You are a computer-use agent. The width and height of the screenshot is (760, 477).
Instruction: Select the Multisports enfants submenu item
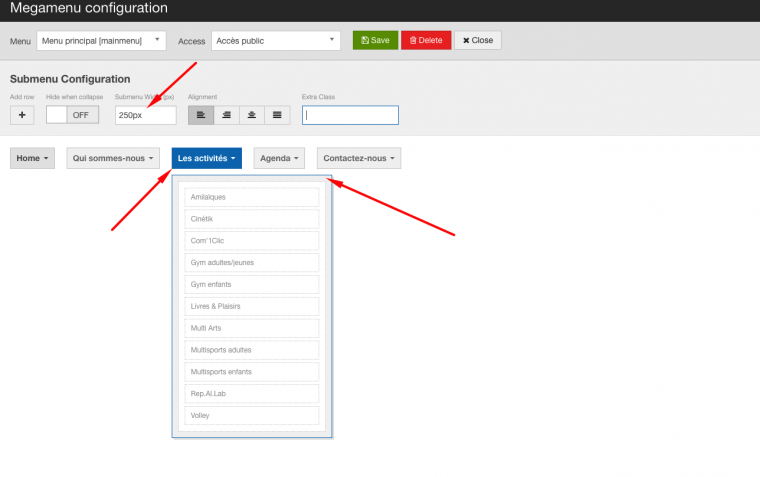pos(252,372)
